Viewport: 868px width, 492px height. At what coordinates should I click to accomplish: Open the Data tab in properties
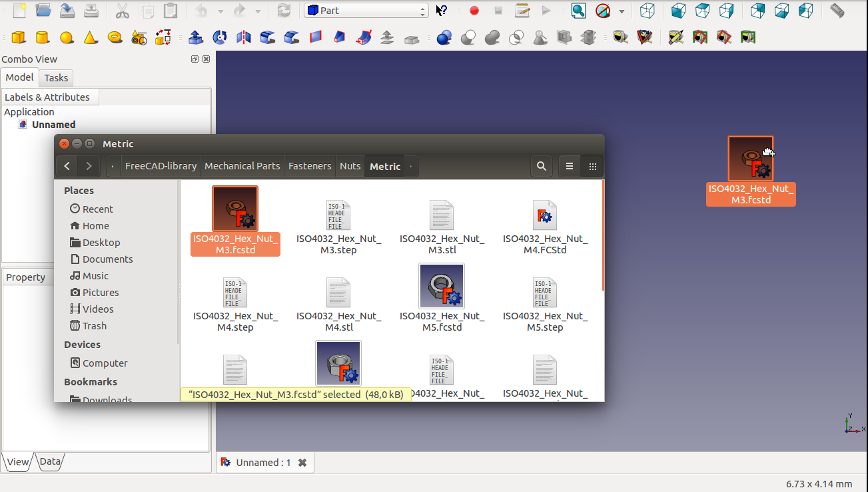coord(50,461)
